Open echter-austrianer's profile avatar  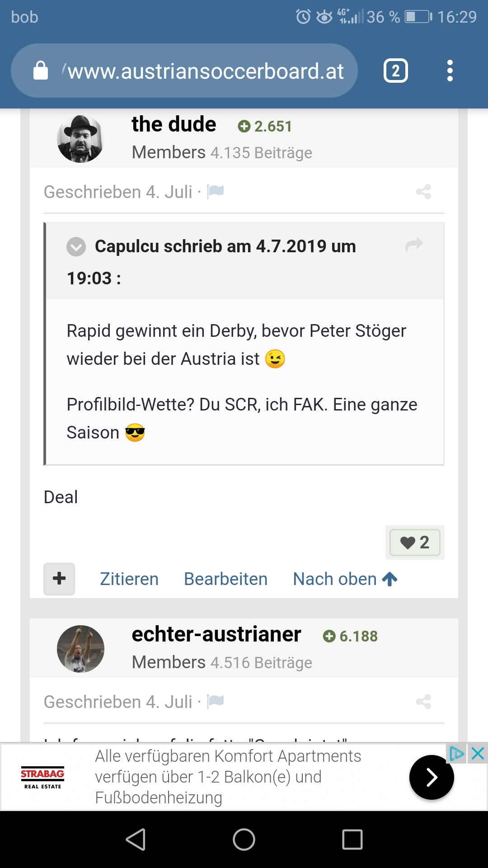coord(80,649)
